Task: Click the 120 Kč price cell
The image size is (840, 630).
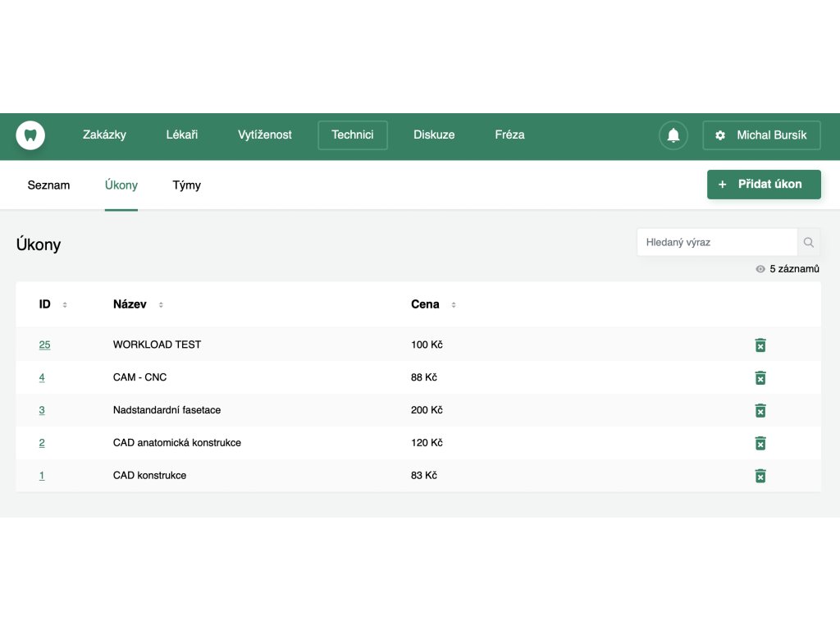Action: (427, 442)
